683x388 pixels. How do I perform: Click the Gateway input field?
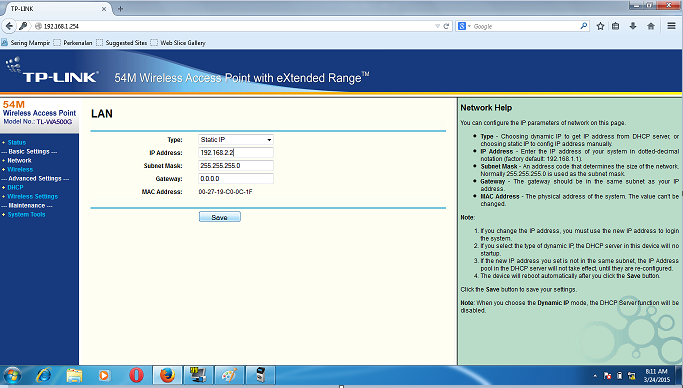click(x=236, y=179)
